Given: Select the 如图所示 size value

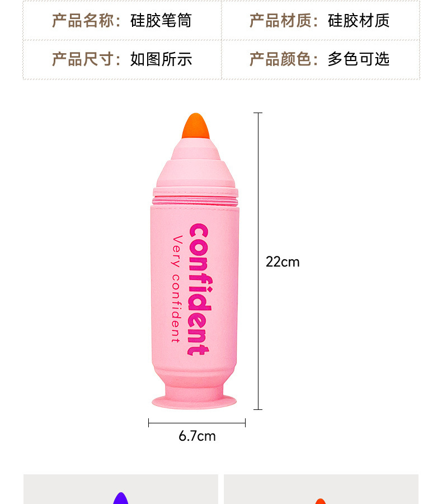Looking at the screenshot, I should 161,59.
